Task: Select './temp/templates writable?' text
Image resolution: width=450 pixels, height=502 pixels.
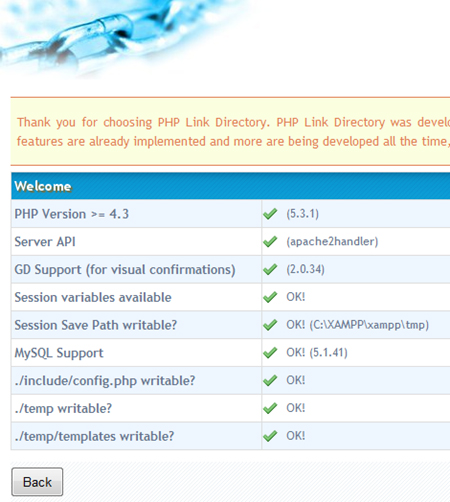Action: pyautogui.click(x=94, y=436)
